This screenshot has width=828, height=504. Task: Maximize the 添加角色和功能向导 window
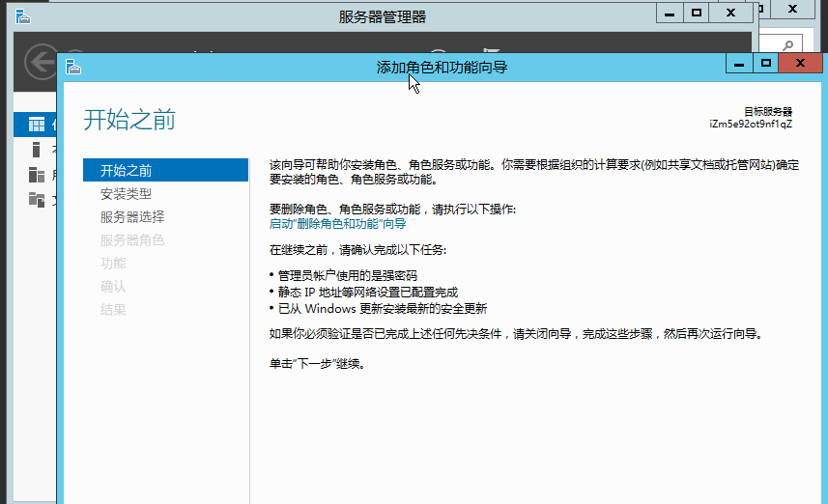[x=766, y=64]
